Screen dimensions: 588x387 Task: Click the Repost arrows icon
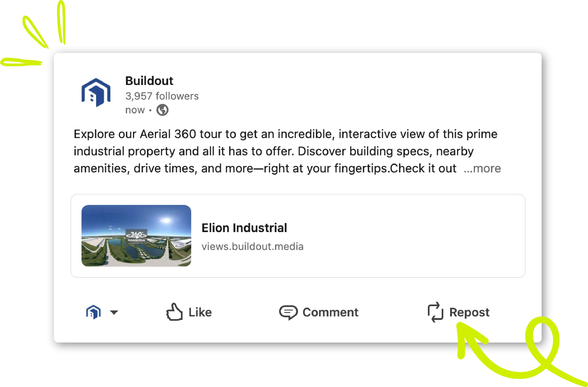tap(435, 312)
